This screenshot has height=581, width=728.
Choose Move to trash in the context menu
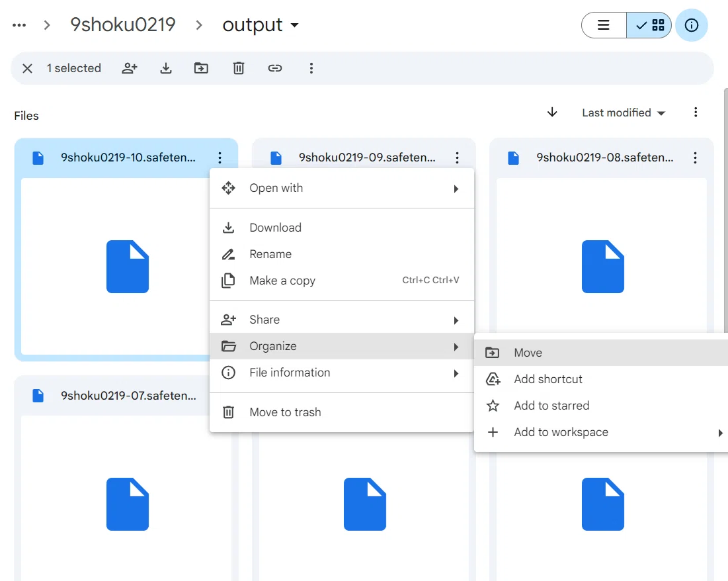[x=342, y=412]
